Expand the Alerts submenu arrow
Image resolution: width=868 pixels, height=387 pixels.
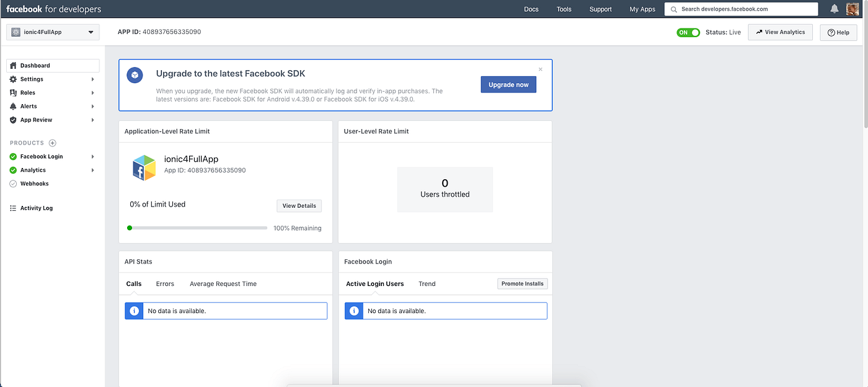pyautogui.click(x=93, y=106)
